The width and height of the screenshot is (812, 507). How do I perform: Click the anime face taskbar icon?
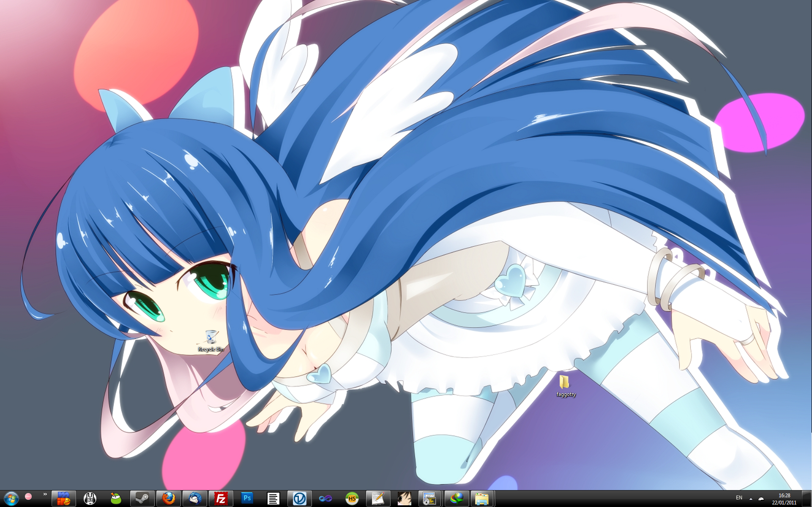pos(404,499)
